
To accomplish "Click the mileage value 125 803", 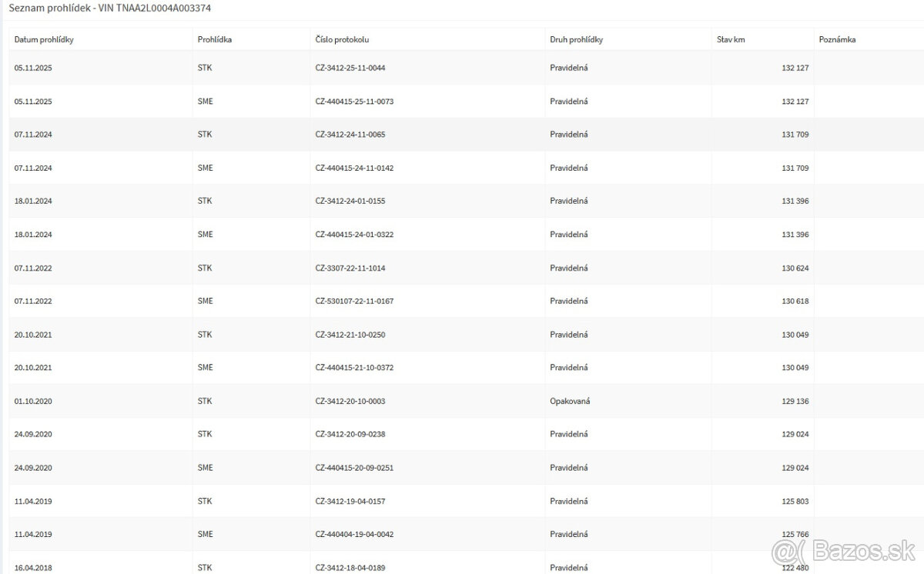I will [x=795, y=502].
